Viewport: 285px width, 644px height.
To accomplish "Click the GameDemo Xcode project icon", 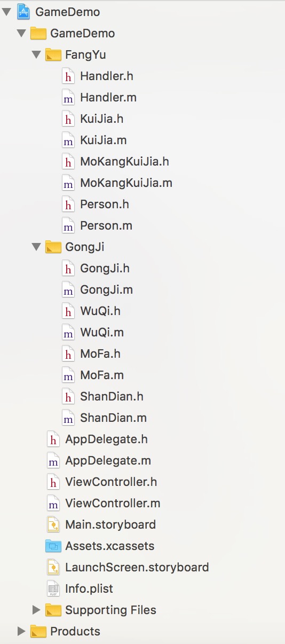I will coord(23,12).
